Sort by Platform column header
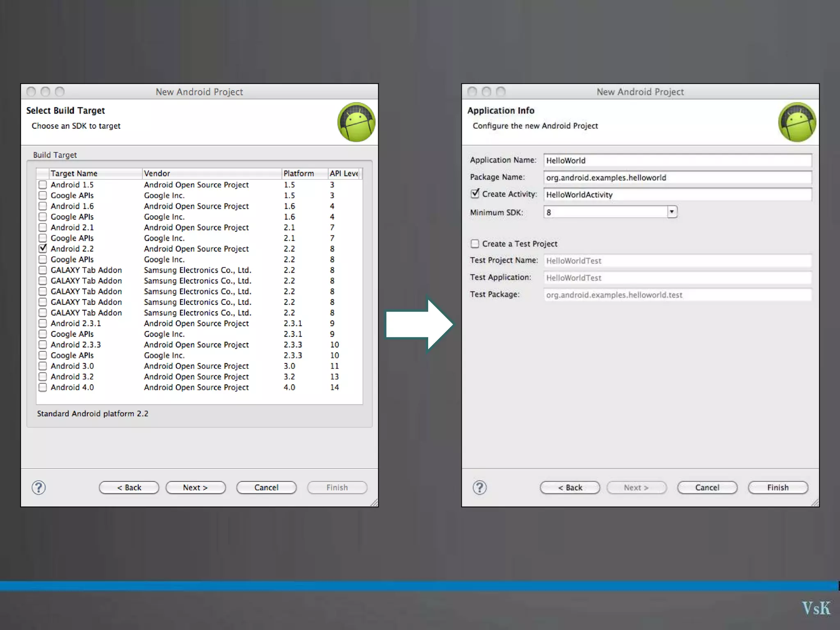840x630 pixels. click(305, 173)
